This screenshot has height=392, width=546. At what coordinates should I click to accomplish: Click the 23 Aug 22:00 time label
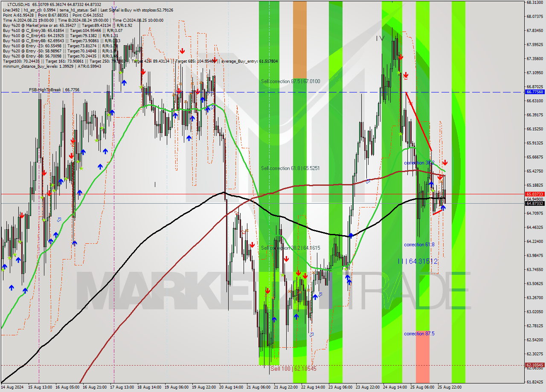(x=368, y=387)
